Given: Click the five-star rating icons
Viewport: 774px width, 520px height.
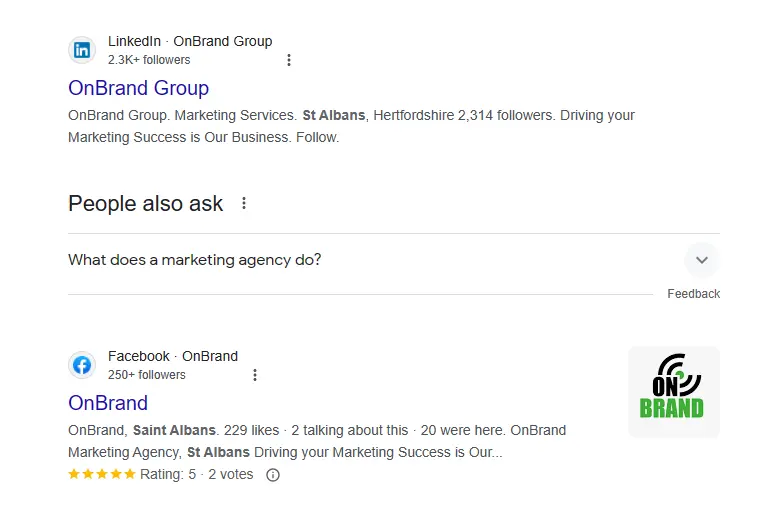Looking at the screenshot, I should pyautogui.click(x=102, y=474).
